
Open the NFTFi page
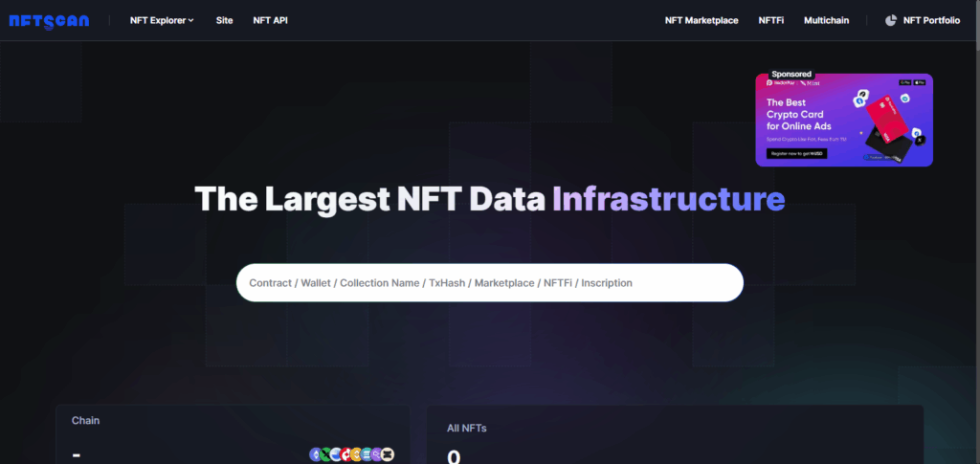click(771, 21)
